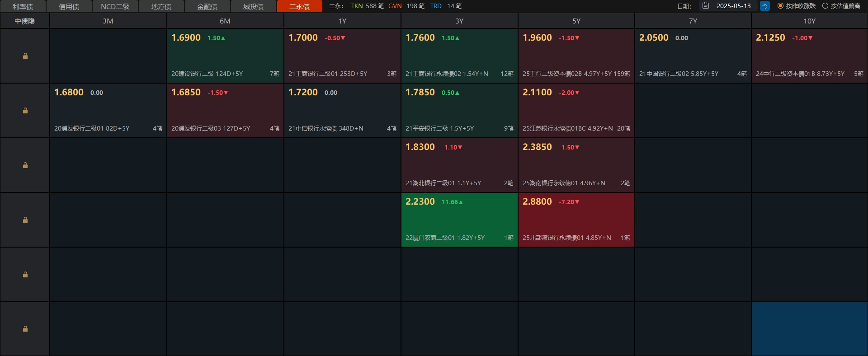Image resolution: width=868 pixels, height=356 pixels.
Task: Open 21平安银行二级 1.5Y+5Y cell
Action: 459,111
